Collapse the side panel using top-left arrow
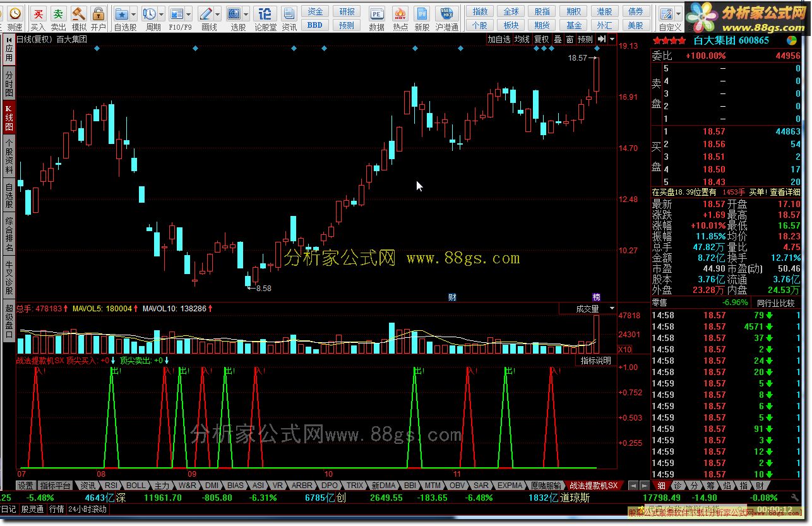 point(9,39)
